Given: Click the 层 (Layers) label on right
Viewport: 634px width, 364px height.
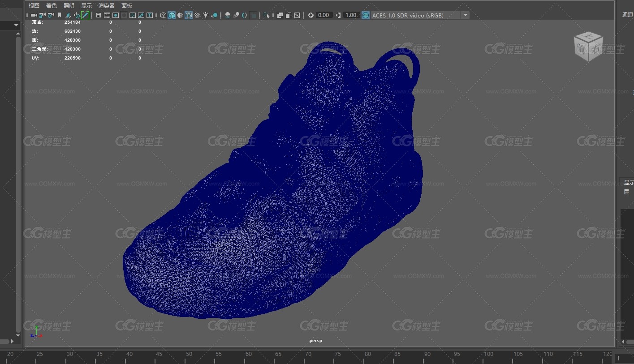Looking at the screenshot, I should pyautogui.click(x=626, y=192).
